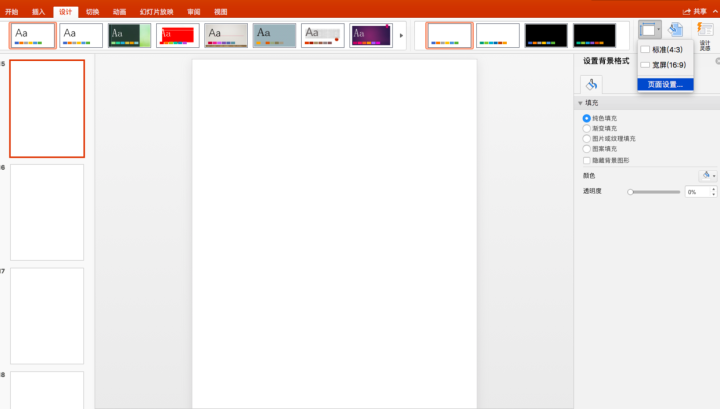Open the 视图 tab
The height and width of the screenshot is (409, 720).
pyautogui.click(x=220, y=12)
